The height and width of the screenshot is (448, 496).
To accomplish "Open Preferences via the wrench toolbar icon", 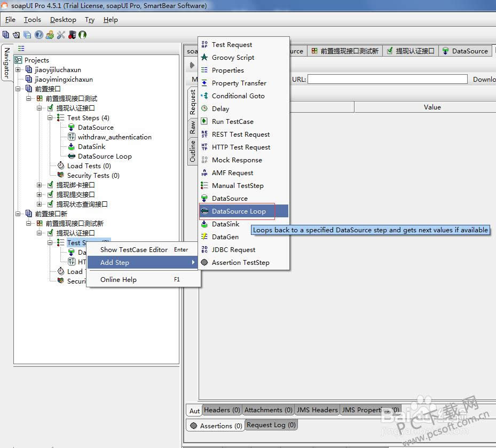I will pos(60,35).
